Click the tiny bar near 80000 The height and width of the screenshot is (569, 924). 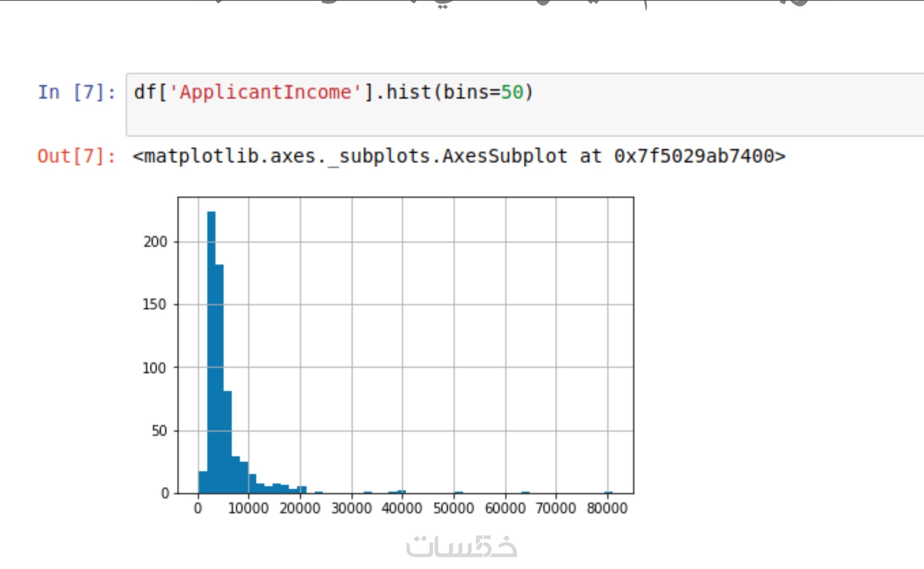tap(608, 492)
